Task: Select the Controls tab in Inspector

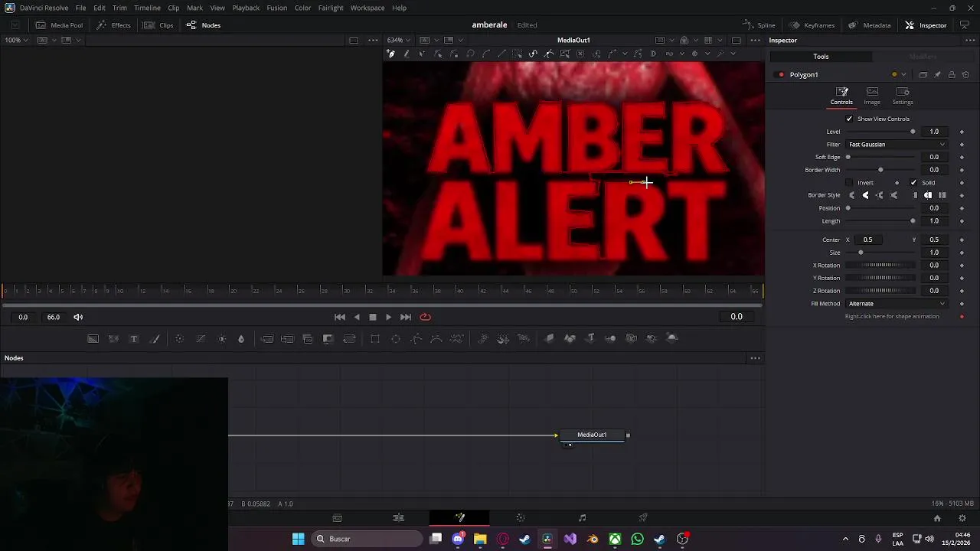Action: click(841, 96)
